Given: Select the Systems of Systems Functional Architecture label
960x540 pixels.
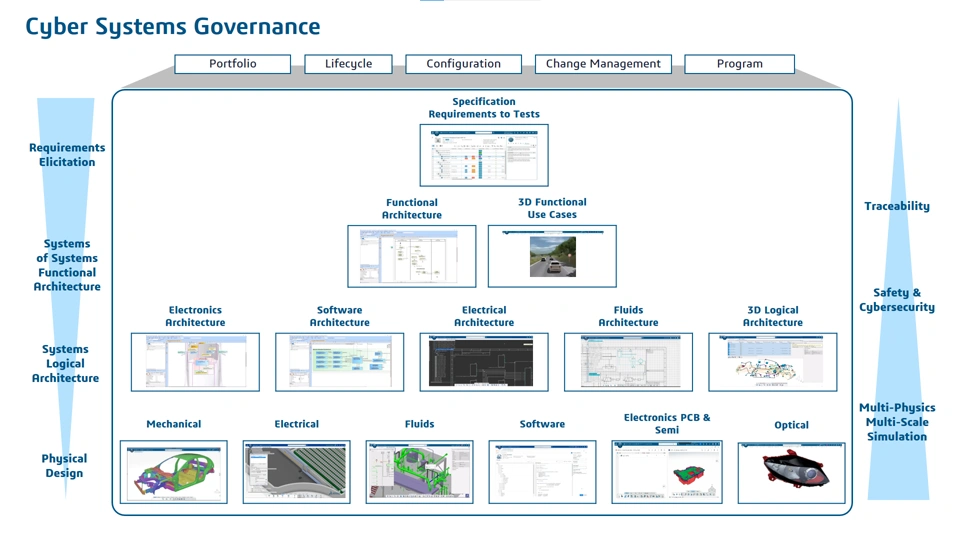Looking at the screenshot, I should click(x=67, y=265).
